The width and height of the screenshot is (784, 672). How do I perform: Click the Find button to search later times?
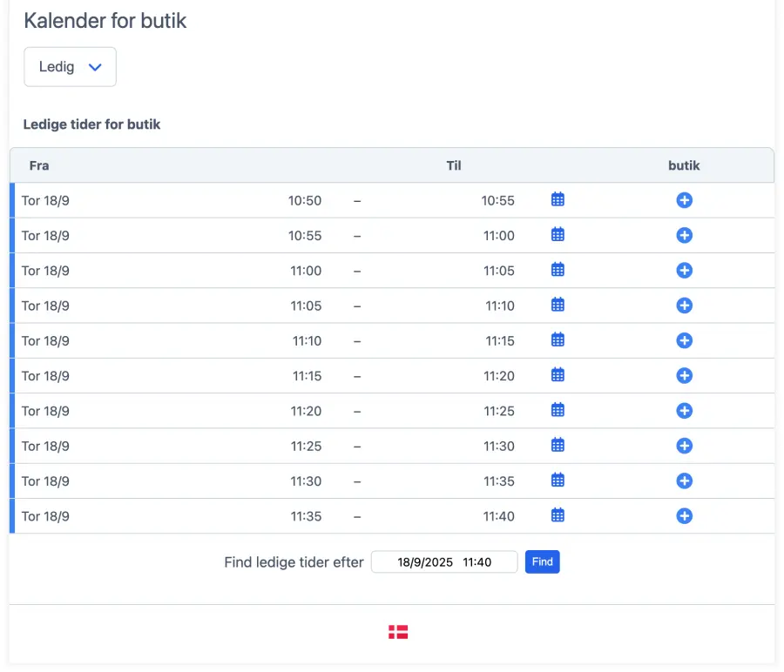pos(542,561)
